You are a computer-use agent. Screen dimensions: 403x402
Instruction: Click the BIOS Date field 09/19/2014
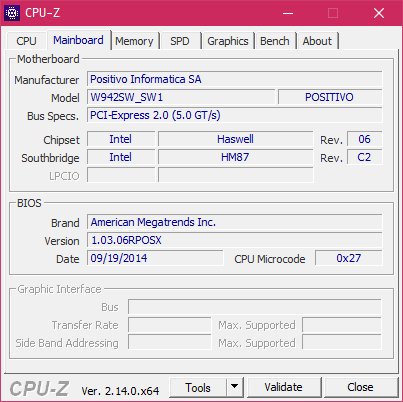pyautogui.click(x=155, y=258)
